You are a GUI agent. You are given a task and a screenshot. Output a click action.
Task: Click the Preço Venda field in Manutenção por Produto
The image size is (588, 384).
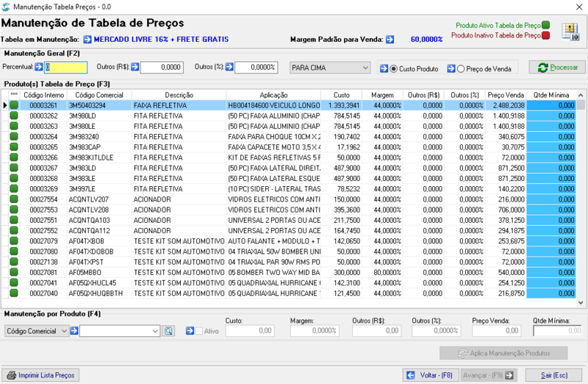[x=496, y=331]
